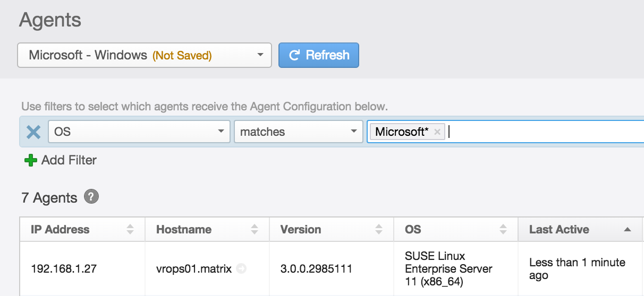Remove the Microsoft* filter tag
644x296 pixels.
point(437,132)
